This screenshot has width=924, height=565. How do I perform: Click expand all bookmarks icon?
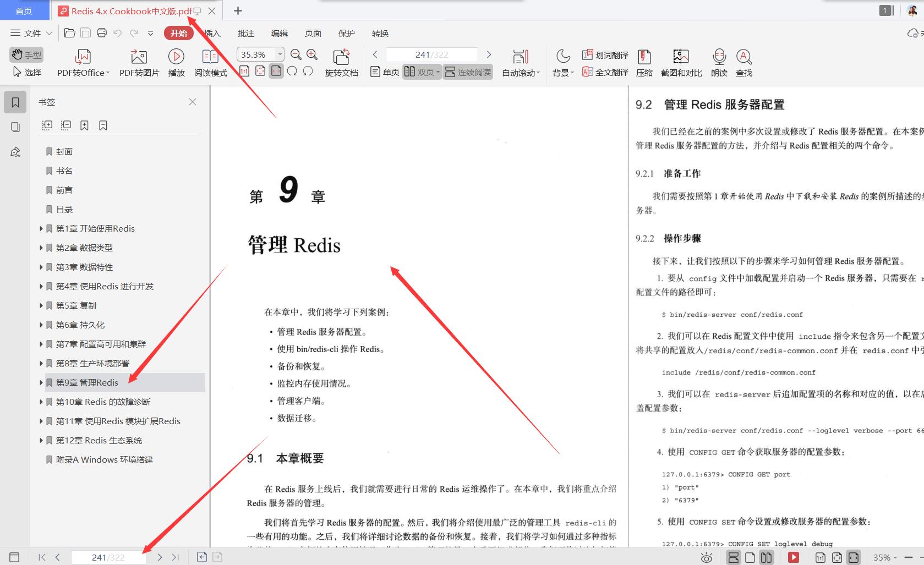click(x=47, y=125)
